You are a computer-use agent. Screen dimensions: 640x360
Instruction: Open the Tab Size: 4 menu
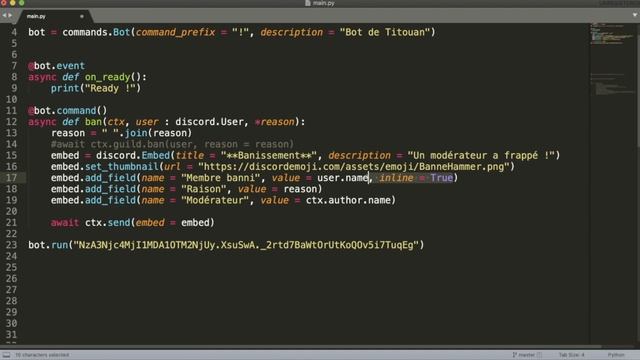click(x=571, y=355)
